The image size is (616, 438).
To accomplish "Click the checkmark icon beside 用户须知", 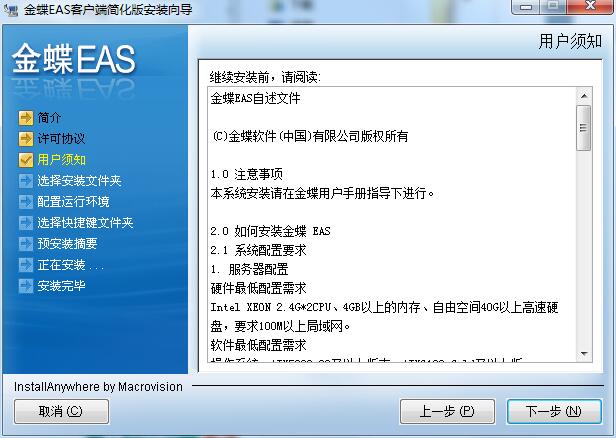I will [x=26, y=159].
